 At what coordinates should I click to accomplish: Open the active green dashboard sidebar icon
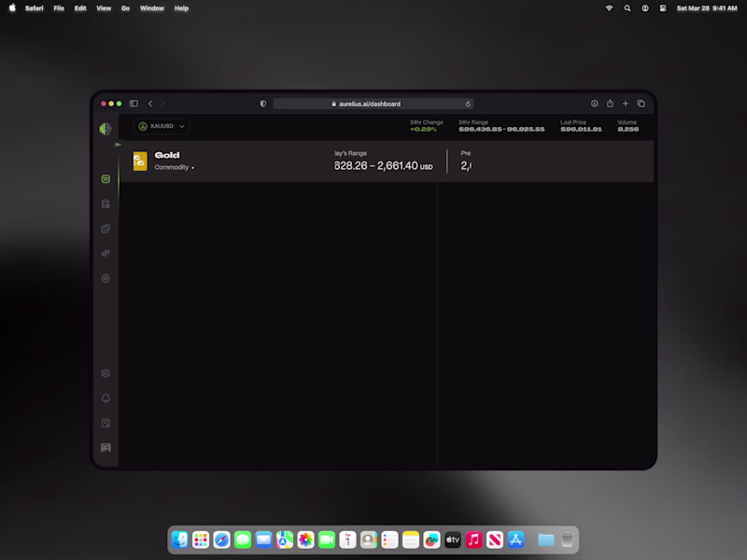tap(106, 179)
